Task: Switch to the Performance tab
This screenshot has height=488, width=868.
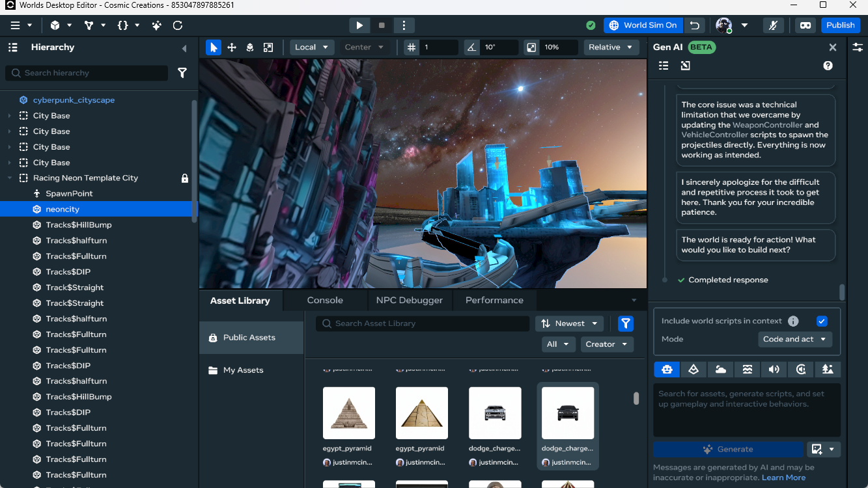Action: 494,300
